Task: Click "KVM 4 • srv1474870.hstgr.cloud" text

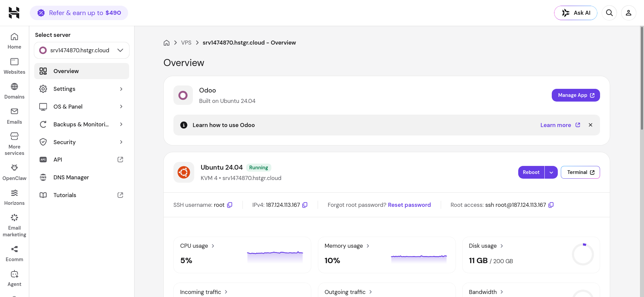Action: click(x=241, y=178)
